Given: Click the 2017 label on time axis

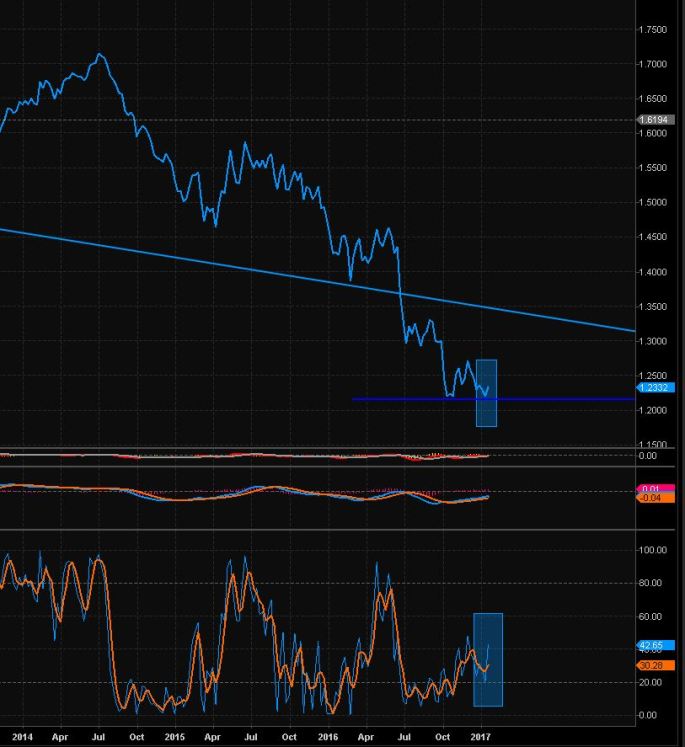Looking at the screenshot, I should [x=481, y=736].
